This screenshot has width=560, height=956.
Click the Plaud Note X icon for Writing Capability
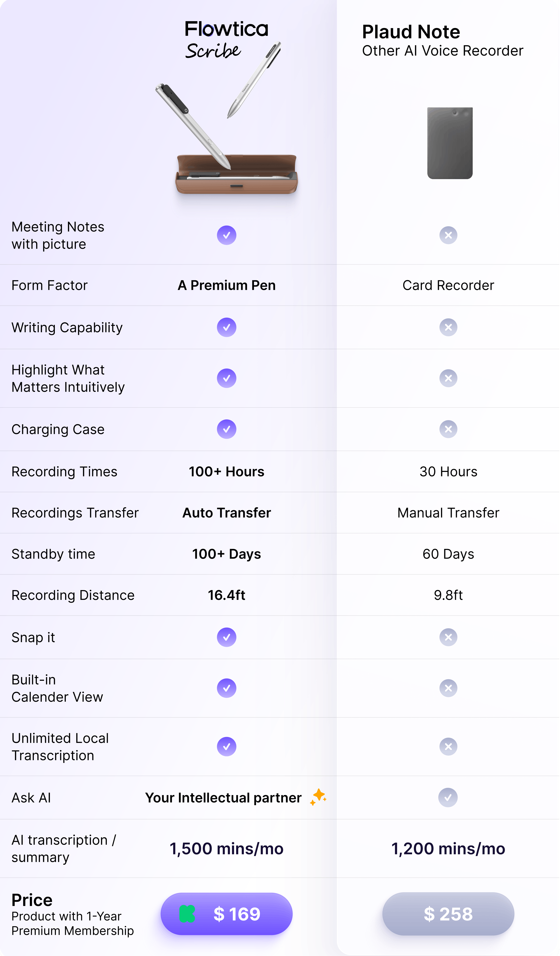[x=448, y=327]
